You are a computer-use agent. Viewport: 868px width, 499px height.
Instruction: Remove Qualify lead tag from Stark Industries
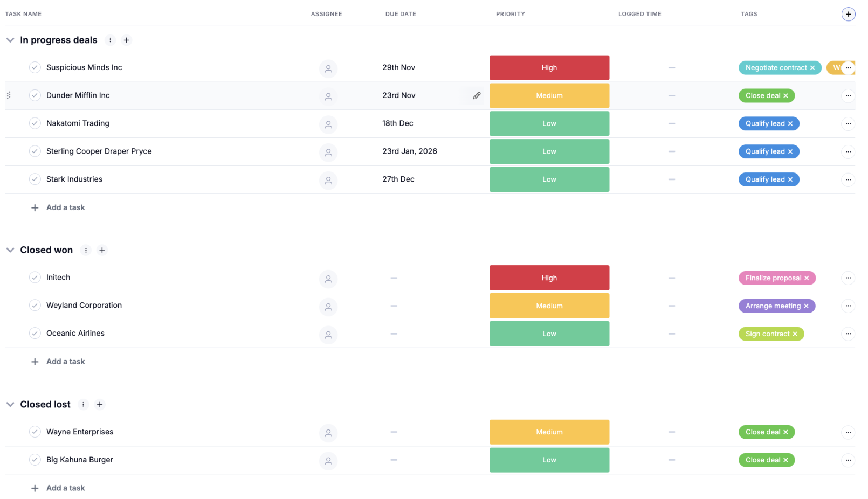point(790,179)
